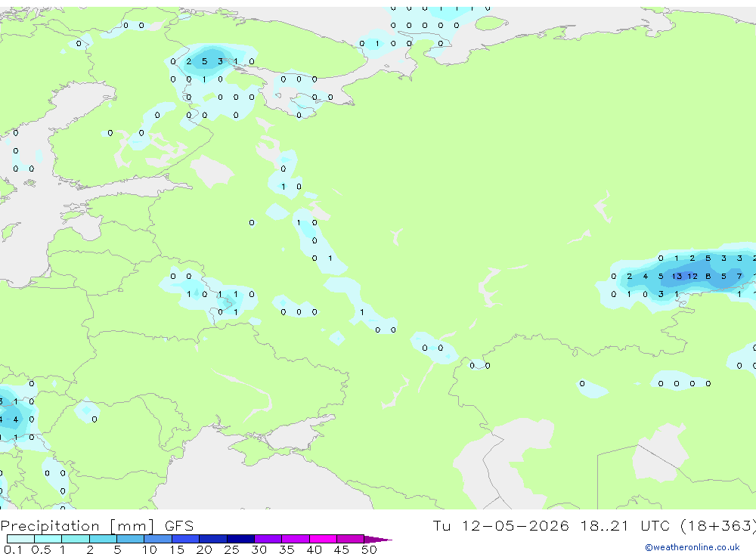Viewport: 756px width, 554px height.
Task: Open the weatheronline.co.uk copyright link
Action: pyautogui.click(x=692, y=547)
